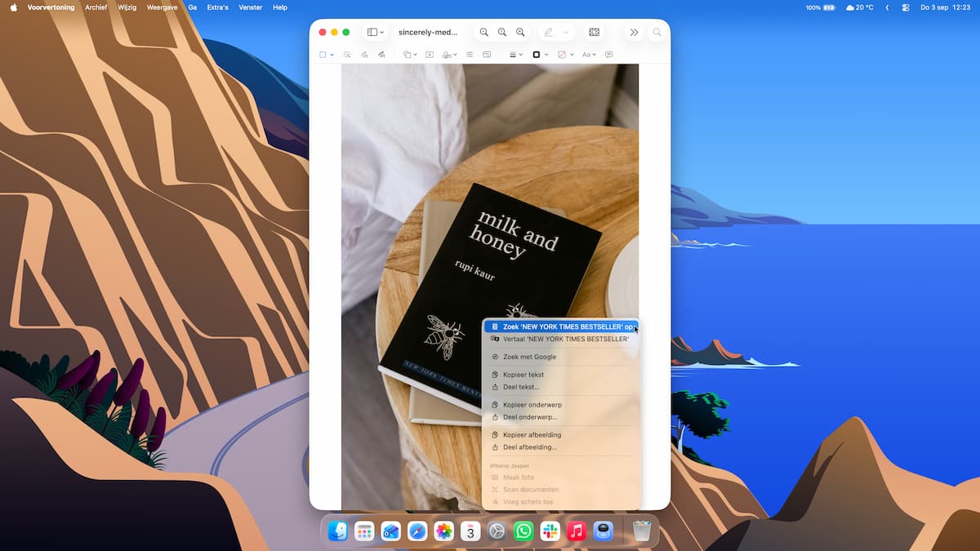Open Calendar from the Dock
Viewport: 980px width, 551px height.
click(x=470, y=531)
